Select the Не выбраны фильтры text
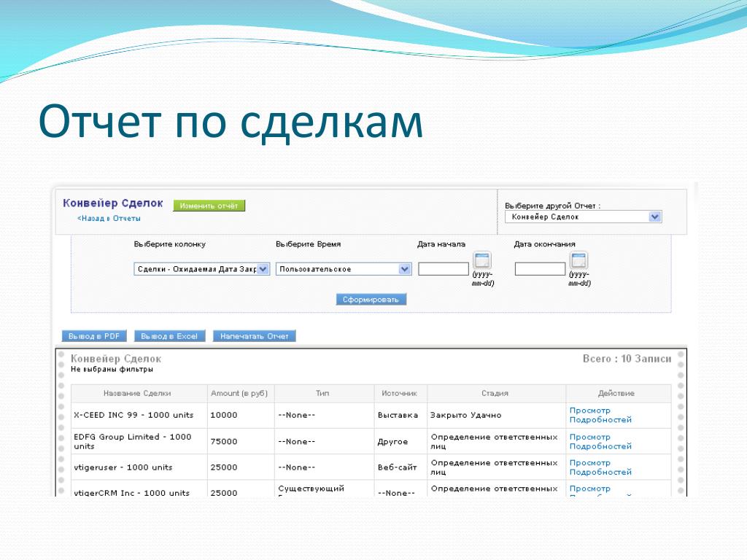 point(112,369)
